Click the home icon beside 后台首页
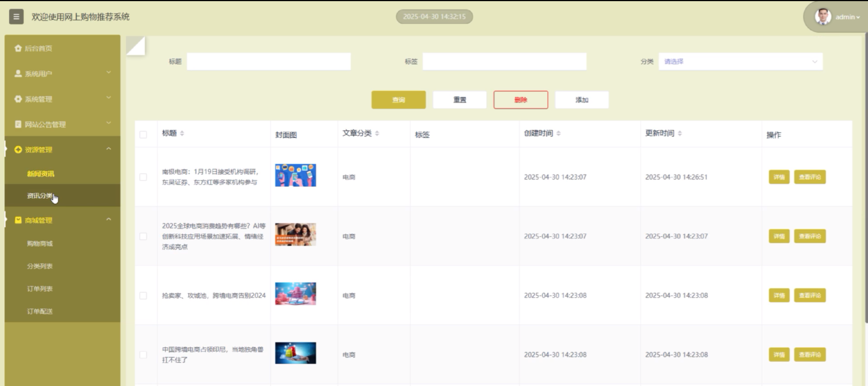Screen dimensions: 868x386 (x=18, y=48)
